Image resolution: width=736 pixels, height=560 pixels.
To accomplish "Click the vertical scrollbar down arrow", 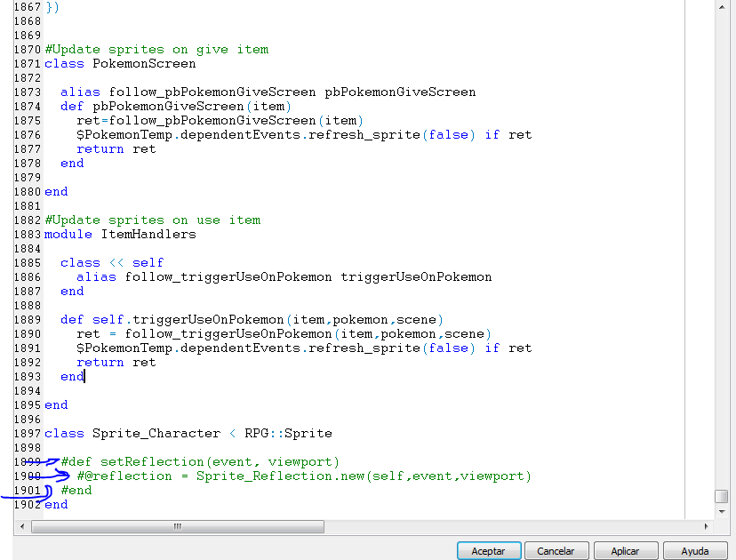I will (x=722, y=512).
